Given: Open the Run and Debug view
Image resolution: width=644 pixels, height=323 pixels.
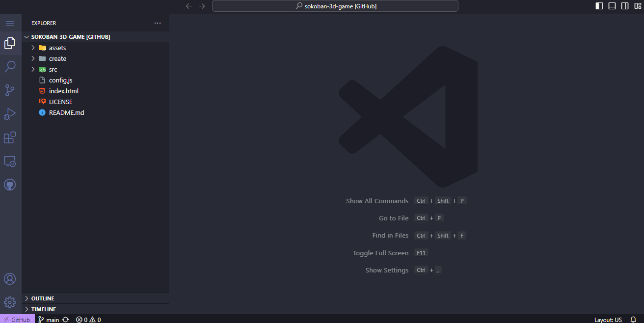Looking at the screenshot, I should tap(10, 114).
